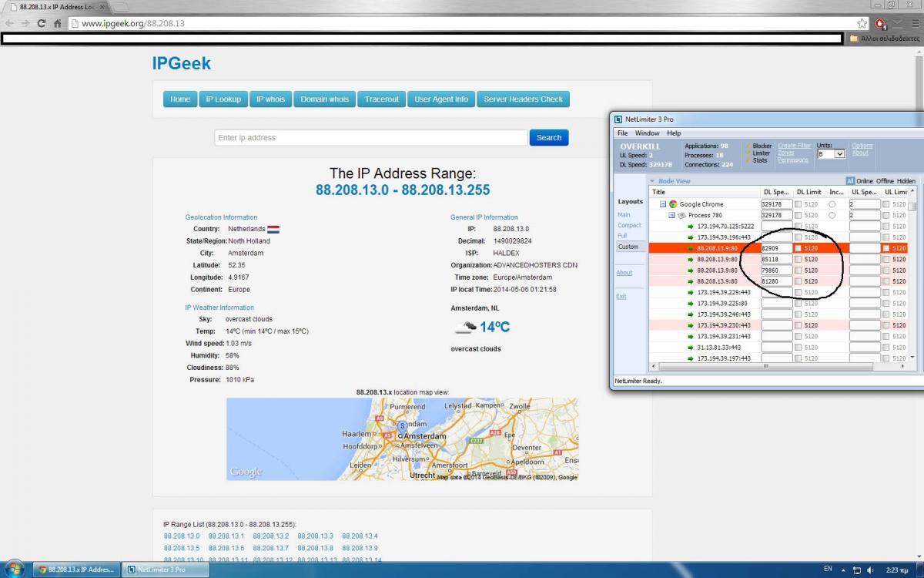
Task: Click the blue Search button on IPGeek
Action: [549, 138]
